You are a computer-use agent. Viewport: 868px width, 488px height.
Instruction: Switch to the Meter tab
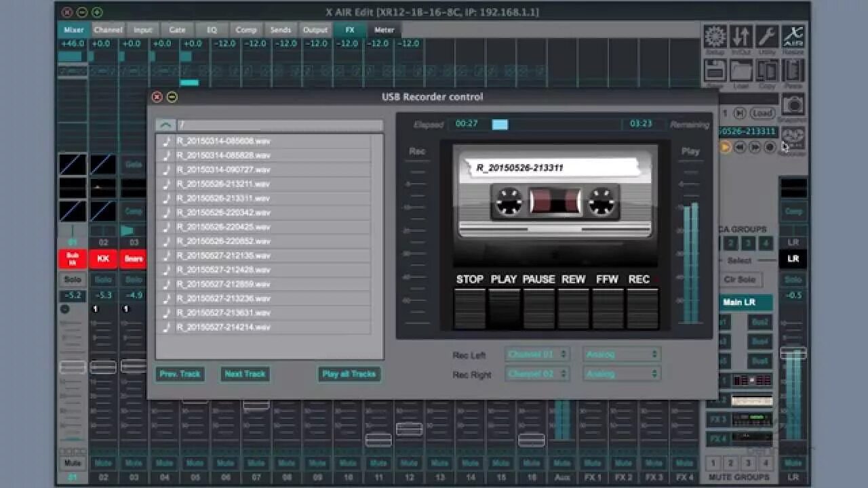(x=384, y=30)
